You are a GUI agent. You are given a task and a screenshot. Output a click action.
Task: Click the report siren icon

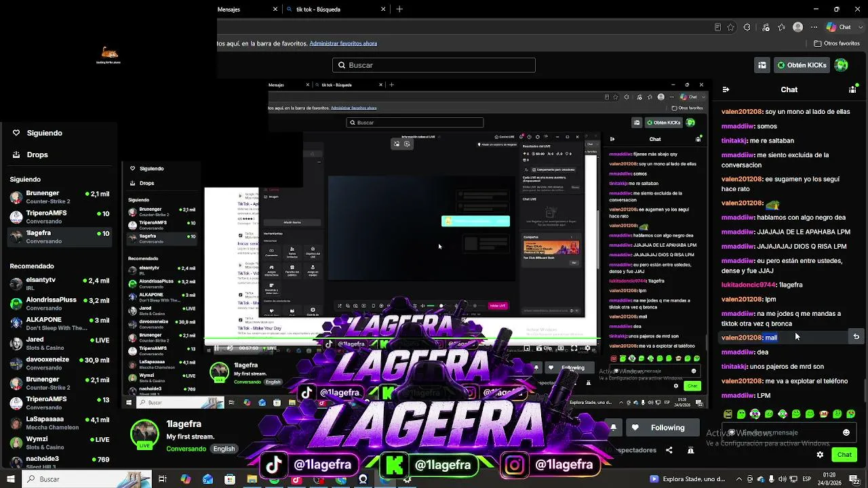[x=690, y=450]
